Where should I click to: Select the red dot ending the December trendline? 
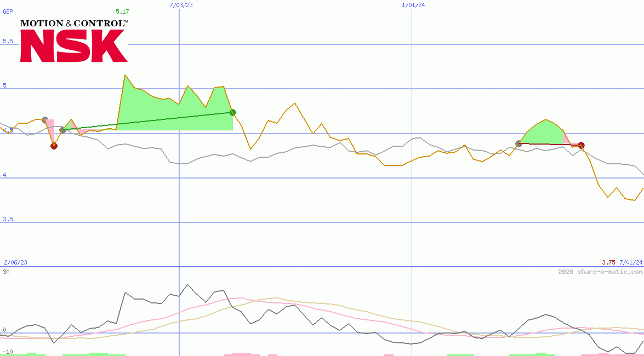pos(581,145)
